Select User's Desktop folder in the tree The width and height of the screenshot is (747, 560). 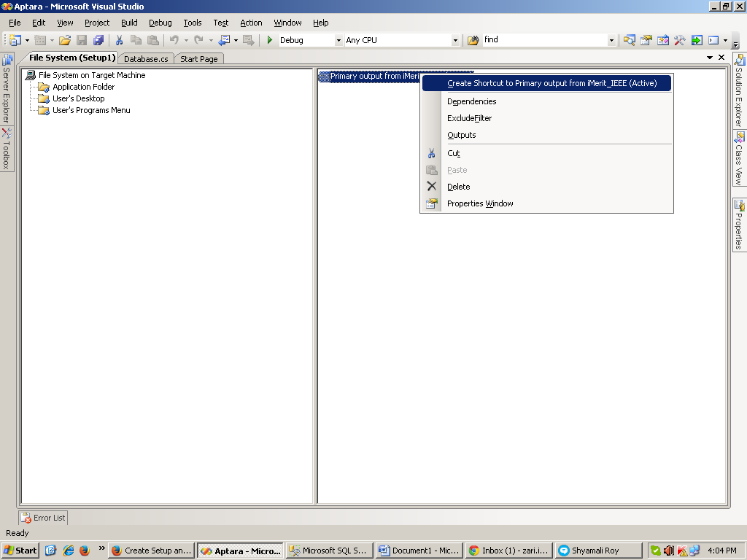(79, 98)
